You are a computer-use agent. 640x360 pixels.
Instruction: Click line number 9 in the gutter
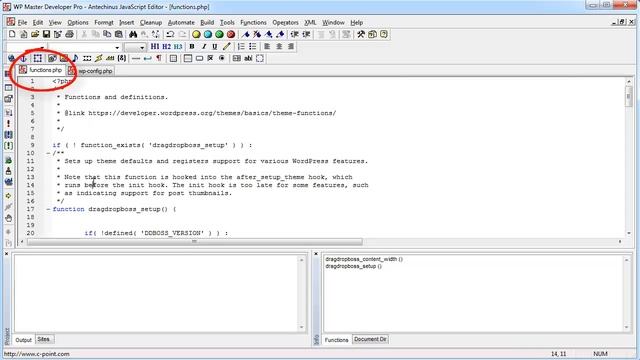32,145
